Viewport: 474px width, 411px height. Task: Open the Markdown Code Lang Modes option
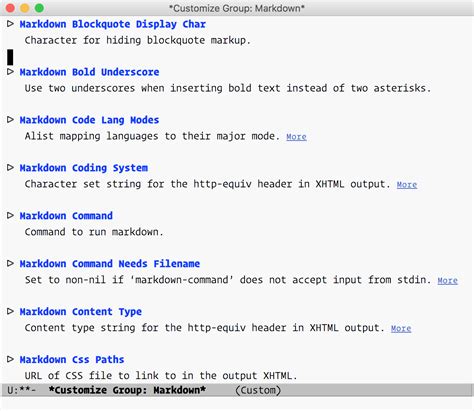(89, 120)
